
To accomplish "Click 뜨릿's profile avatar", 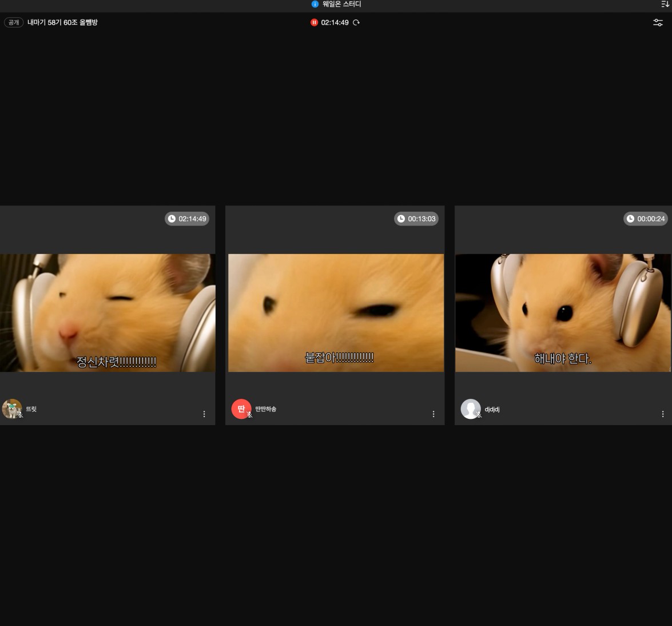I will pyautogui.click(x=12, y=409).
